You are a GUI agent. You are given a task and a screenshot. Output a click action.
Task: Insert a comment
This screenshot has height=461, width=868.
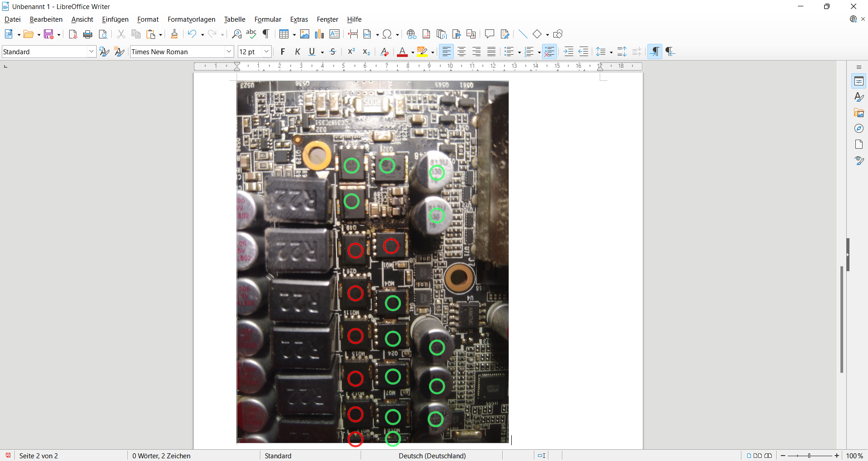[490, 34]
